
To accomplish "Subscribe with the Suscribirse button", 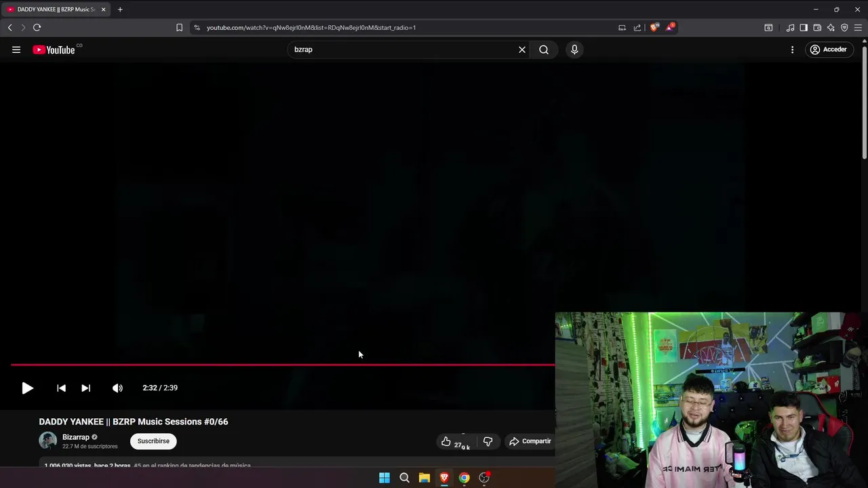I will (x=153, y=441).
